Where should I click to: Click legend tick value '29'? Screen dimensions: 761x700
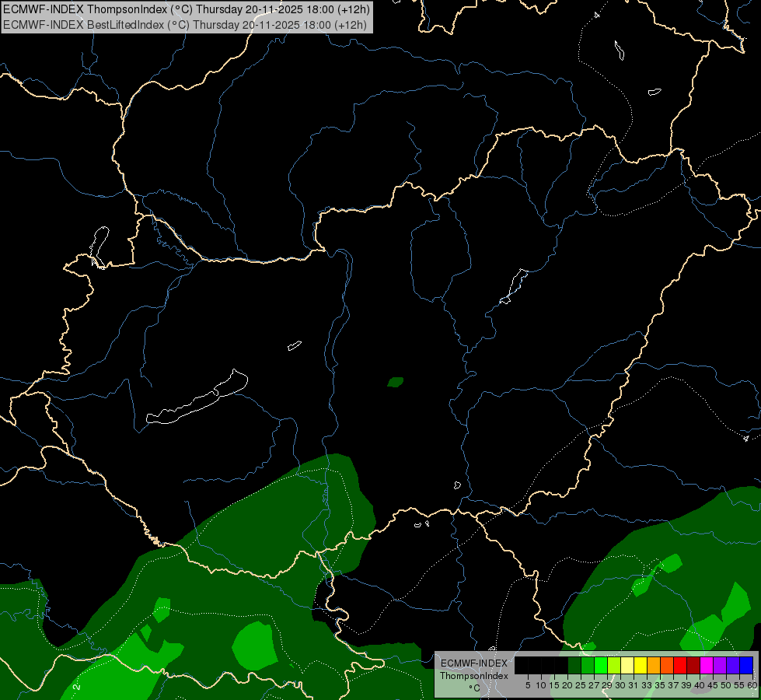607,685
